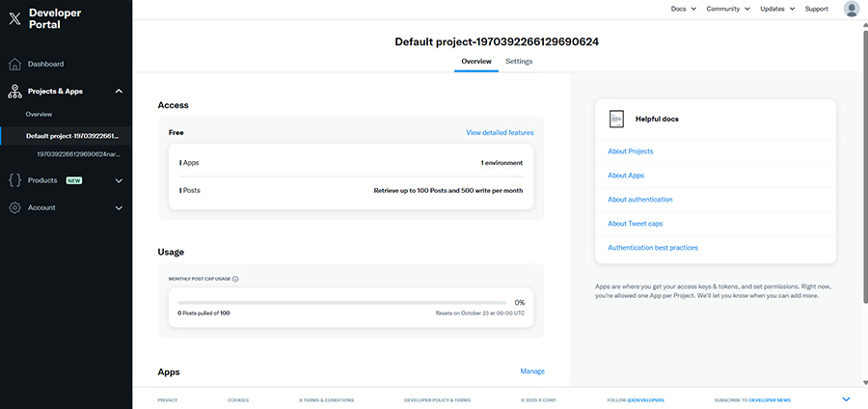868x409 pixels.
Task: Open Authentication best practices link
Action: coord(653,248)
